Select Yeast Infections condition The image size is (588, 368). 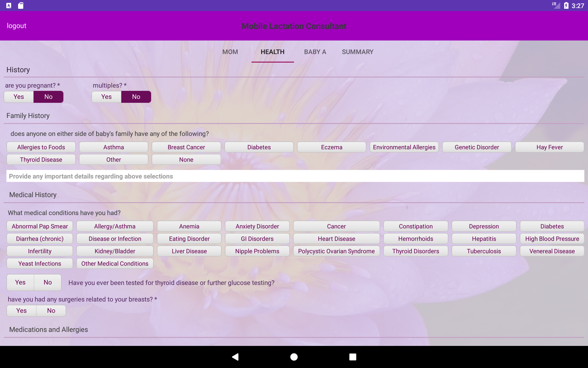pos(40,263)
